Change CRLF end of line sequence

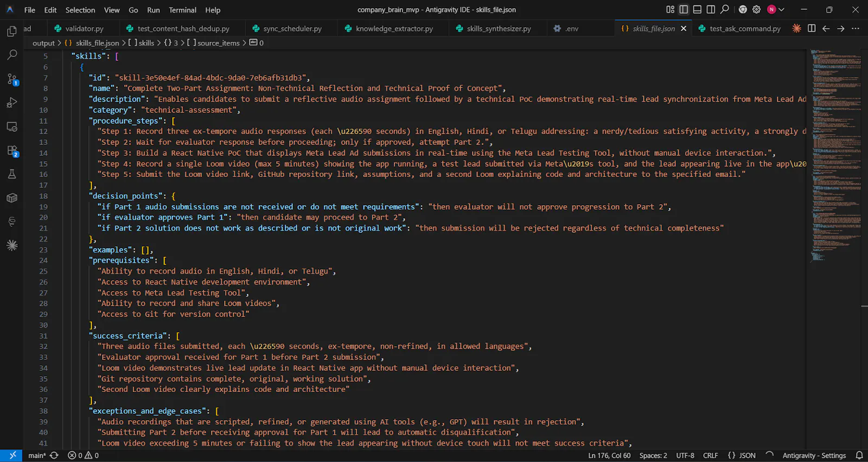(710, 455)
